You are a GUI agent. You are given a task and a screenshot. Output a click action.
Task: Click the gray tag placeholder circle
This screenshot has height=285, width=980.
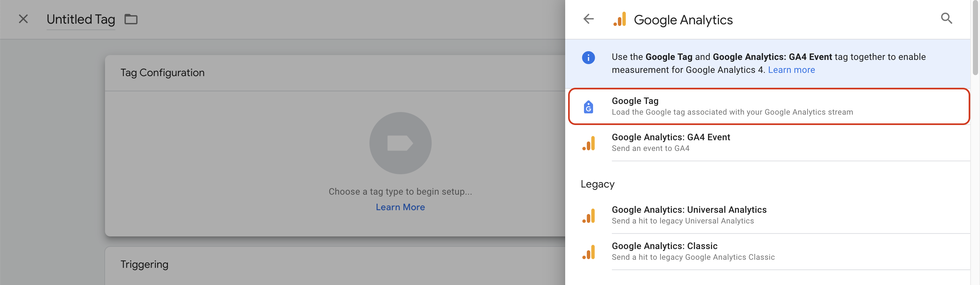400,143
